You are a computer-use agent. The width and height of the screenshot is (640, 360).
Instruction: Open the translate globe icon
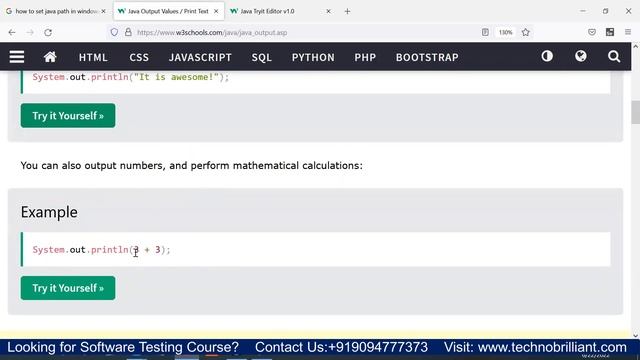(580, 56)
